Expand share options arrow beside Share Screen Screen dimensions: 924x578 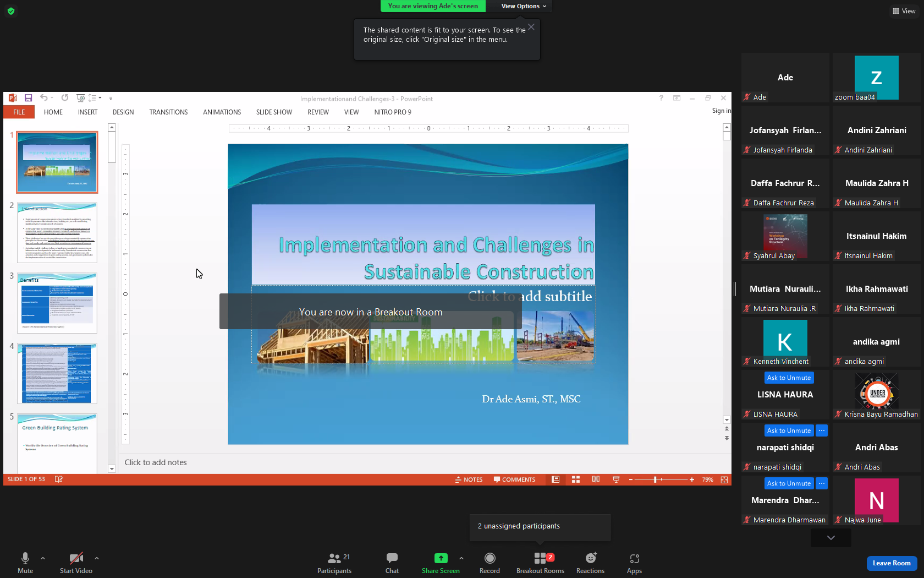[x=461, y=558]
